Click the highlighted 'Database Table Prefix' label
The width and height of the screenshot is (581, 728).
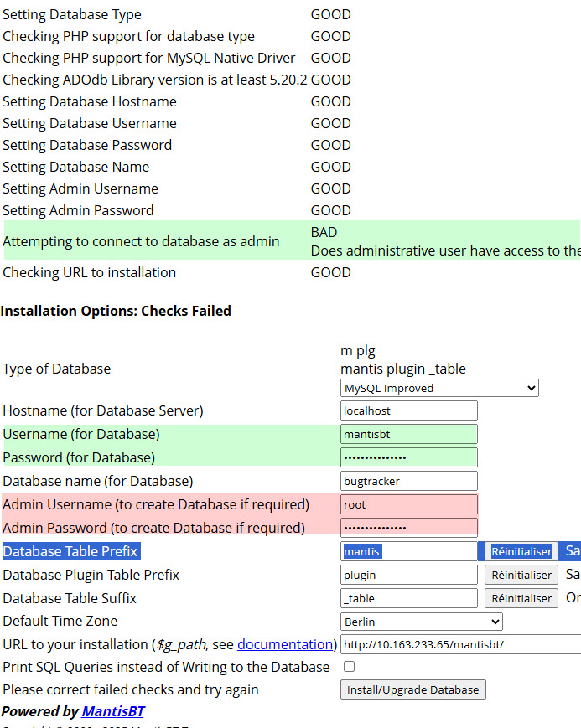click(70, 551)
